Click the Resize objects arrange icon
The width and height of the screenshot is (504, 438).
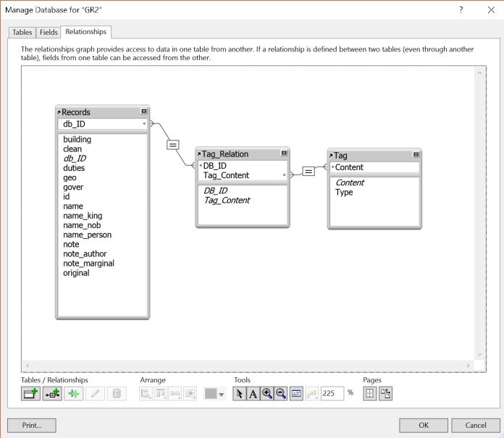point(190,393)
